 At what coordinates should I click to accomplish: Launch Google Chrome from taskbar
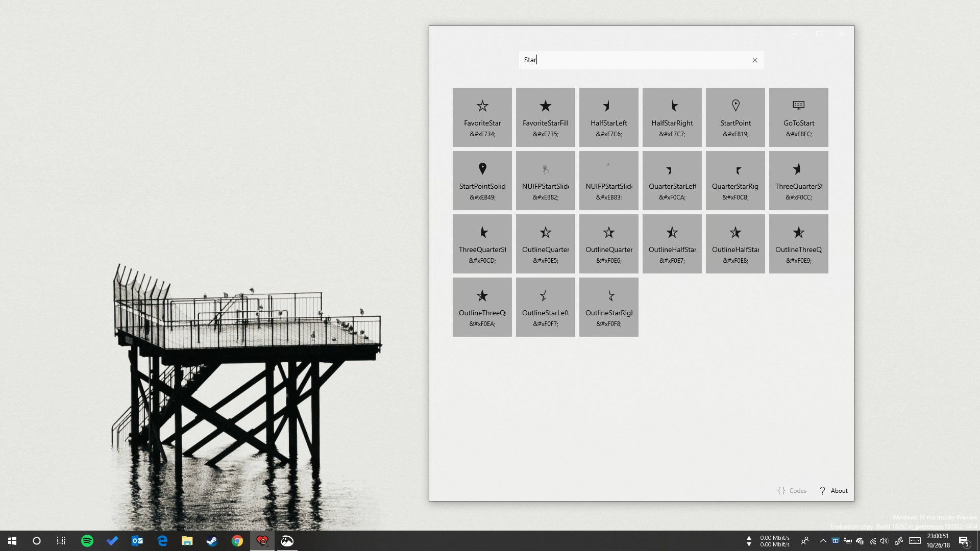point(237,541)
